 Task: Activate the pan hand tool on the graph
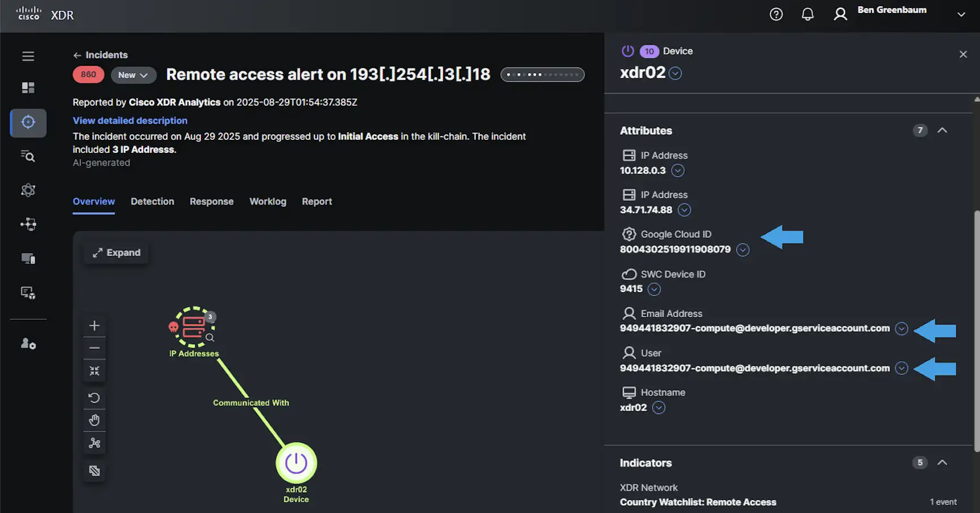click(x=94, y=420)
